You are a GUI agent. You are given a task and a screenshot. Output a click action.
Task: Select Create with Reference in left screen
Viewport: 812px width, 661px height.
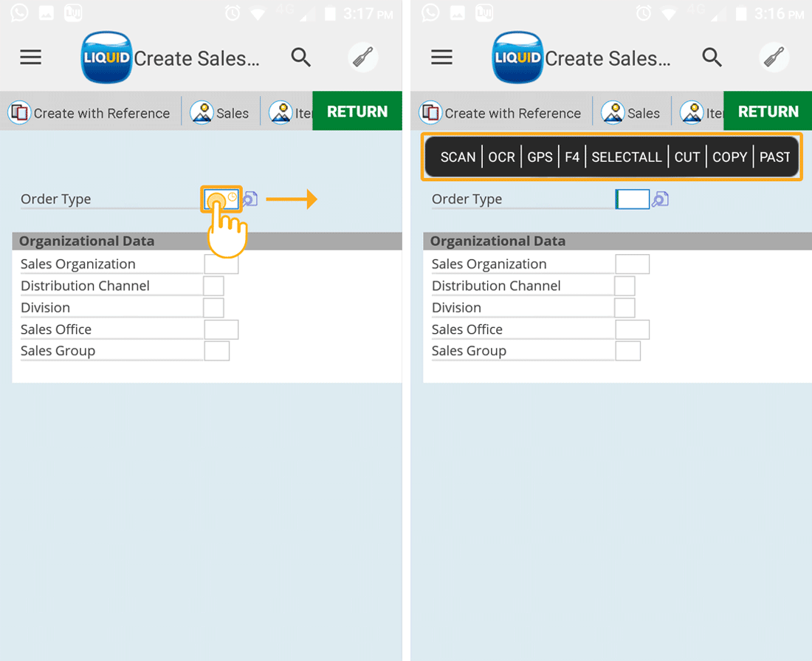tap(89, 113)
